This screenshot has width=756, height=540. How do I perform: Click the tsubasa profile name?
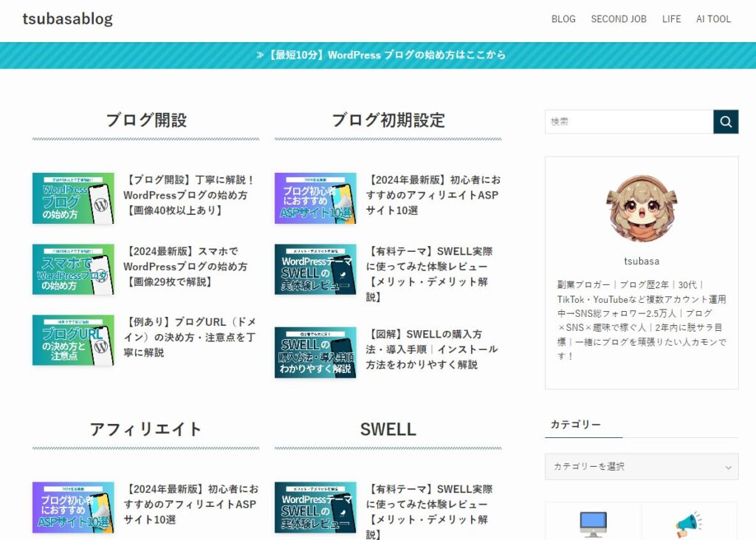tap(642, 261)
